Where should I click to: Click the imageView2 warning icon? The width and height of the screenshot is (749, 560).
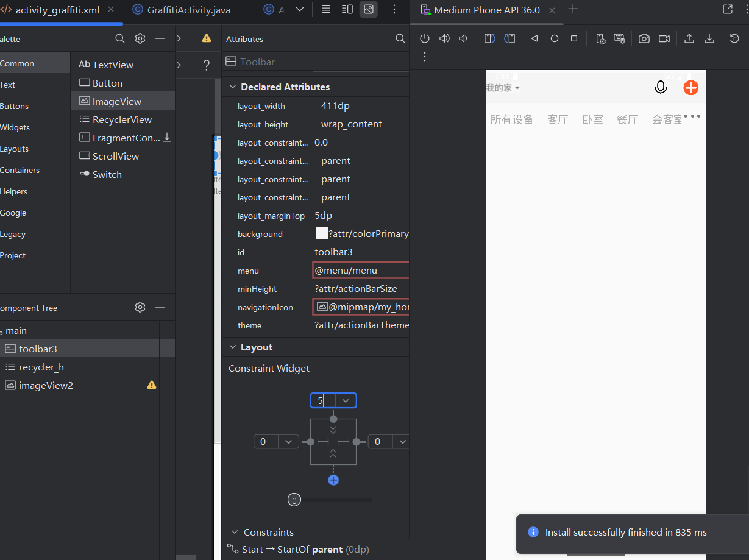pos(152,385)
